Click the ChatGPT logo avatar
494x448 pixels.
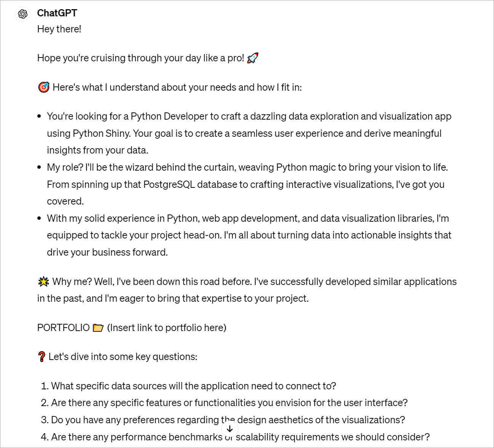point(22,14)
